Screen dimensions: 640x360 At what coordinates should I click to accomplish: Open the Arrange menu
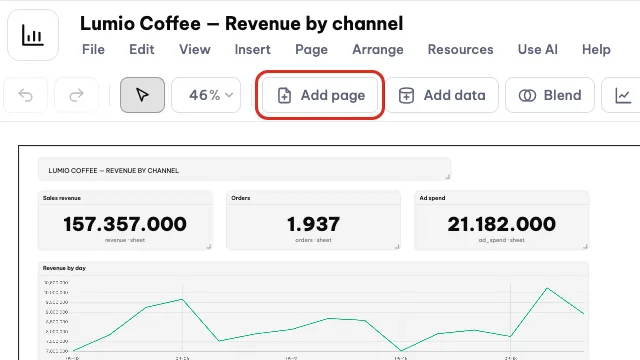pyautogui.click(x=378, y=49)
